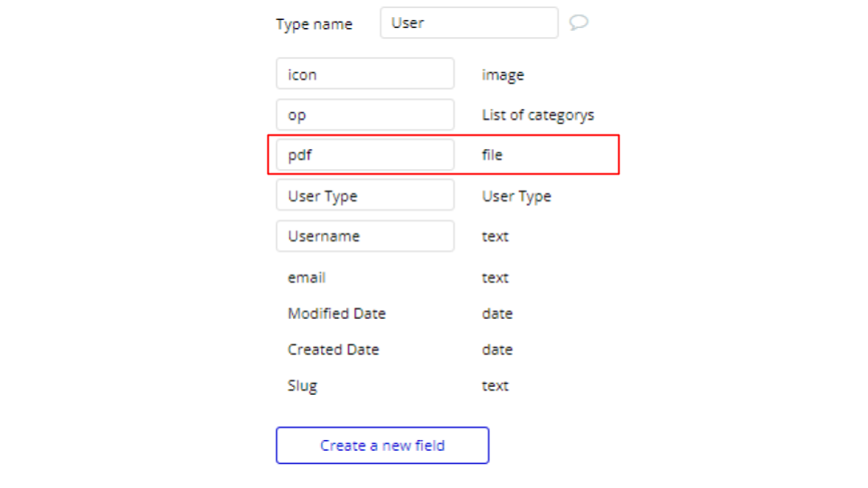Screen dimensions: 868x488
Task: Click Create a new field button
Action: click(x=382, y=446)
